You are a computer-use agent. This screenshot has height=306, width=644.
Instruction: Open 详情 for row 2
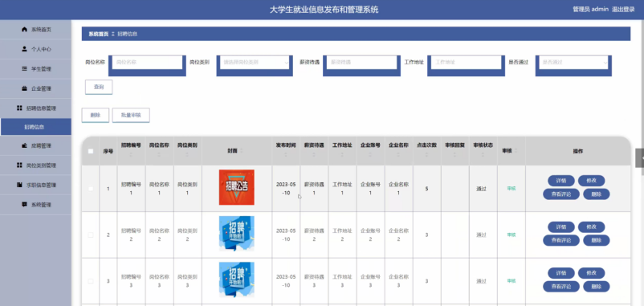(561, 226)
